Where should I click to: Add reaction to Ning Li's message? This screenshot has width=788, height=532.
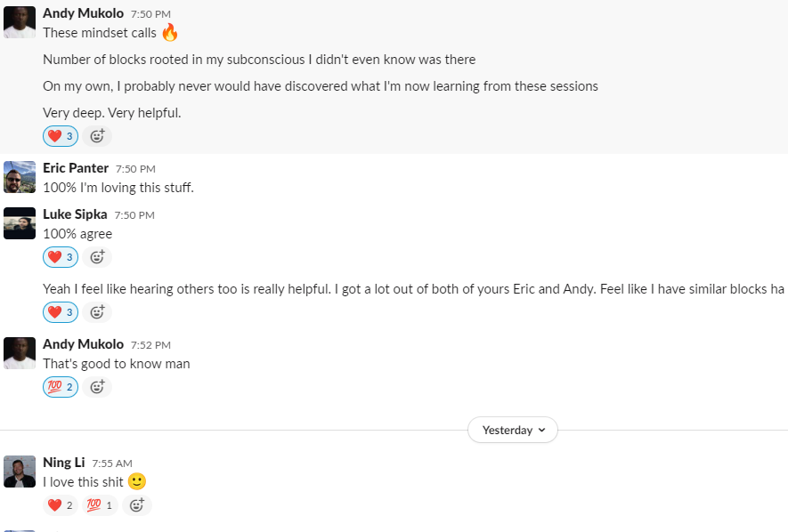[137, 505]
